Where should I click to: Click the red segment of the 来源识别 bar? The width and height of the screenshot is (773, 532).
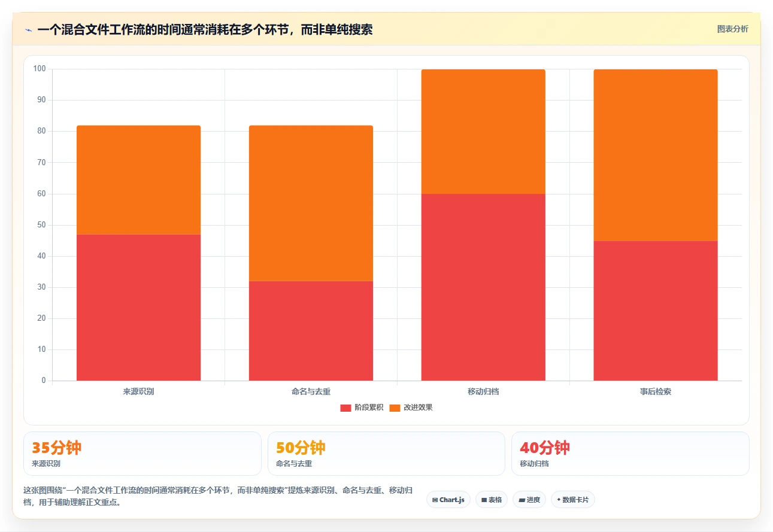pos(138,307)
